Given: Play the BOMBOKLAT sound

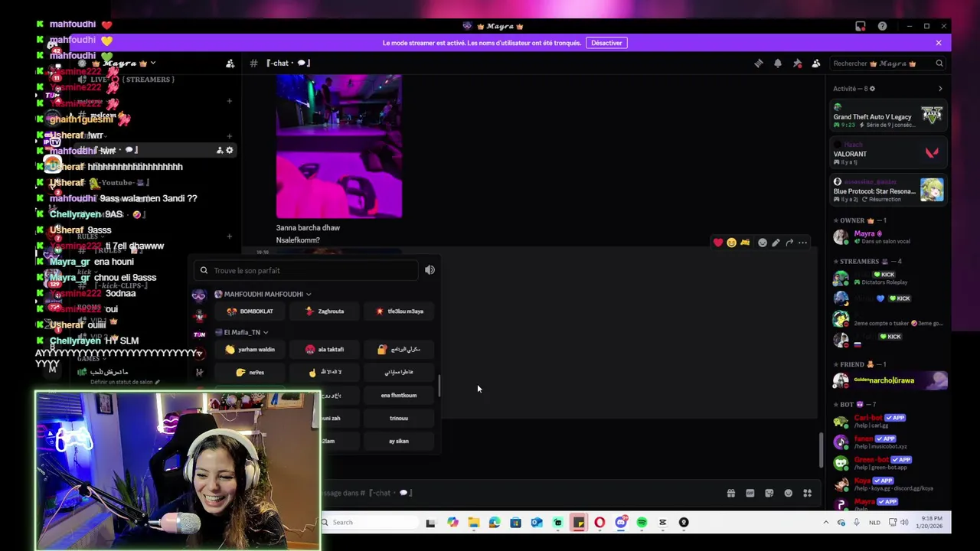Looking at the screenshot, I should (x=250, y=311).
